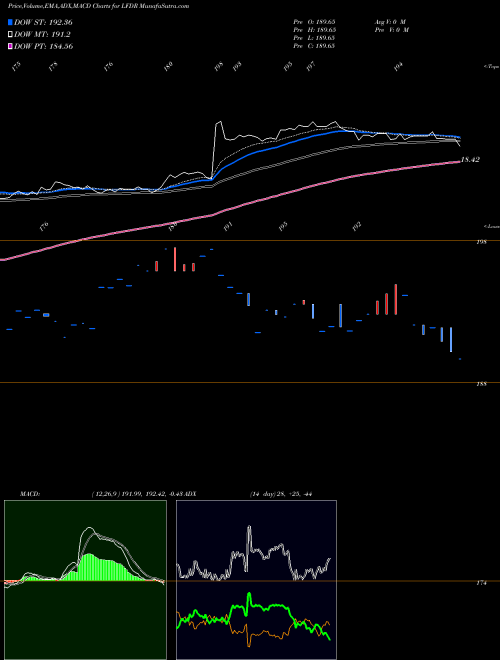
Task: Click the 194 top price marker
Action: pyautogui.click(x=398, y=67)
